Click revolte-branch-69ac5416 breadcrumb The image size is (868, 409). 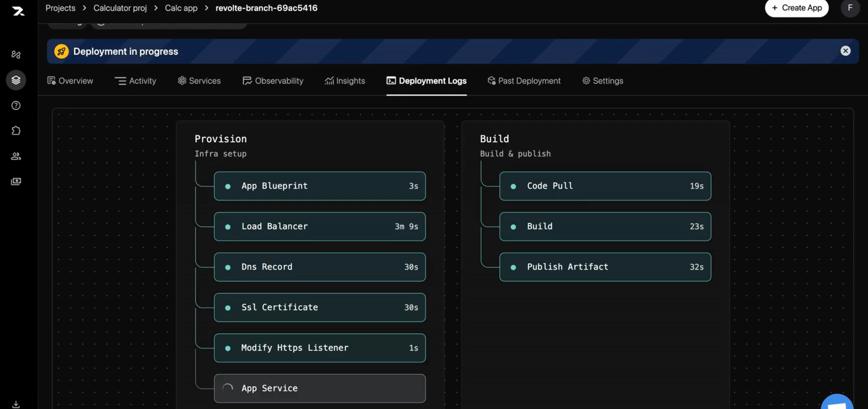[x=266, y=8]
